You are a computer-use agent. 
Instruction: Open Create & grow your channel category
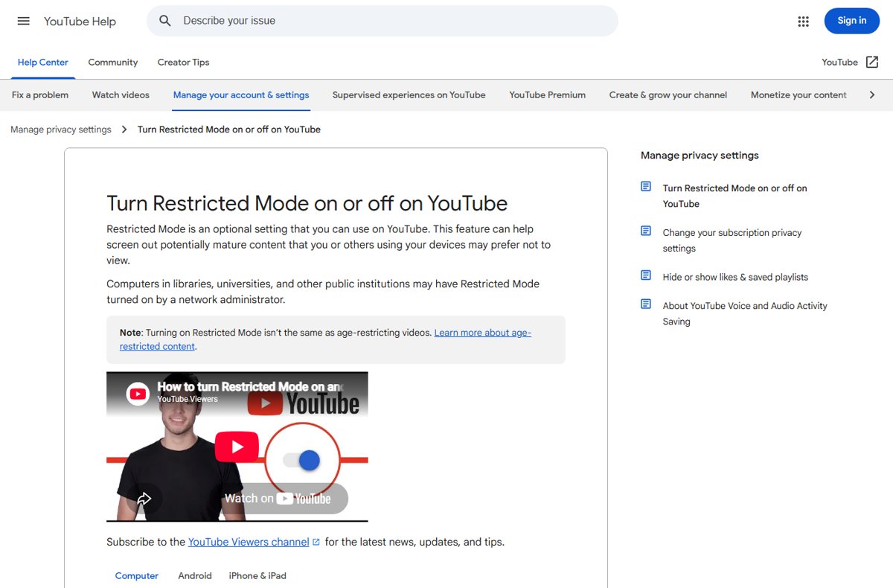click(x=668, y=95)
